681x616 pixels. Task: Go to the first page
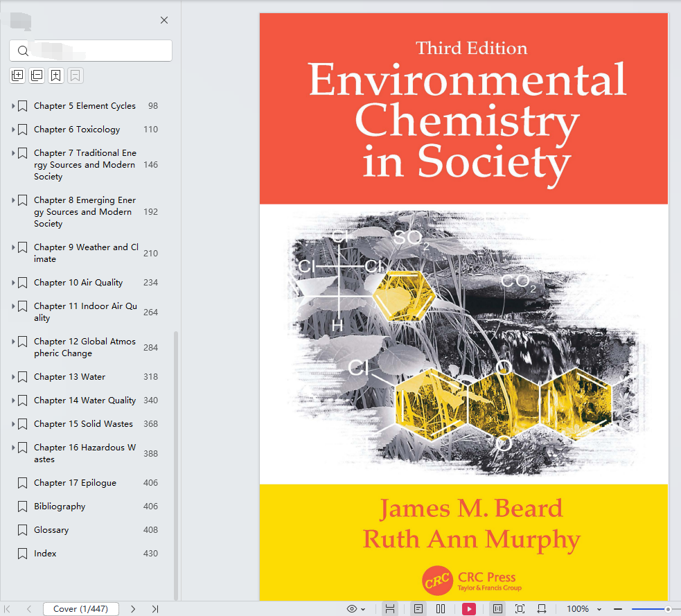coord(8,609)
